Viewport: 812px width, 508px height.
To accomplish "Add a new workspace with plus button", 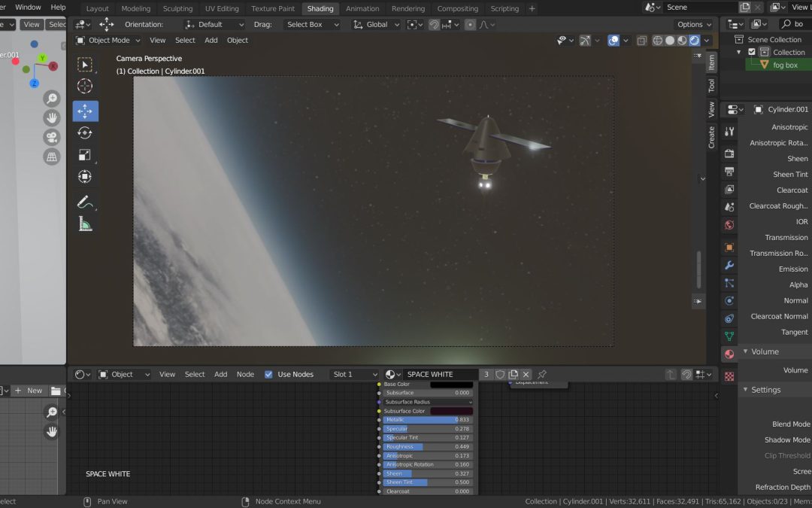I will [532, 8].
